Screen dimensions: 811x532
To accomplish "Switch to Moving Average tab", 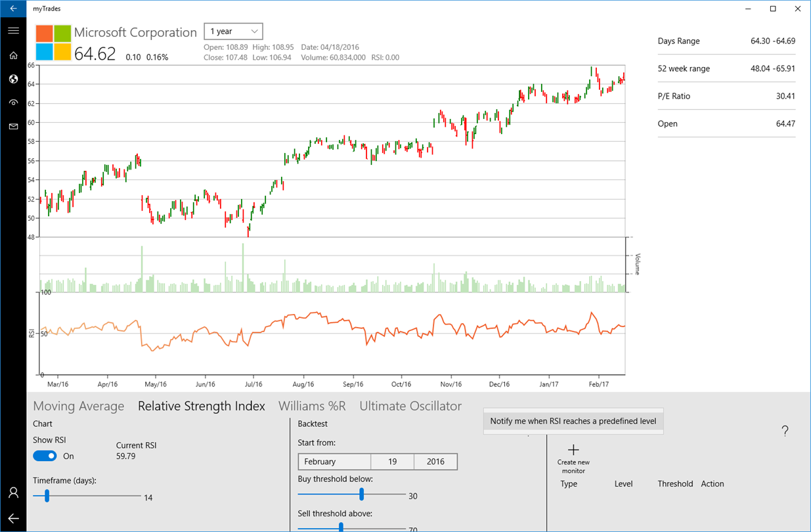I will click(79, 406).
